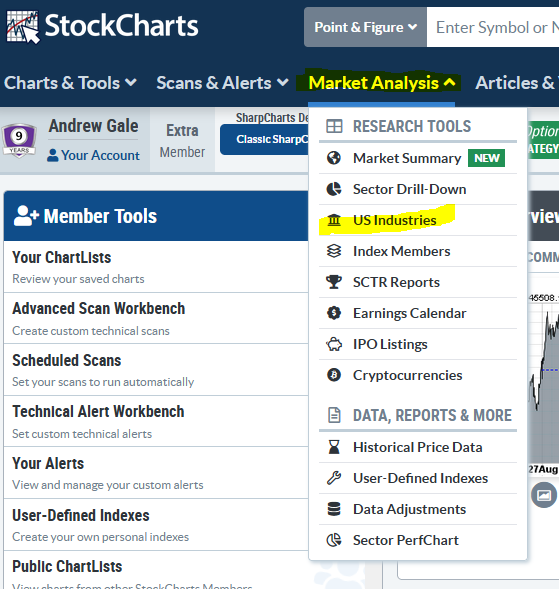Screen dimensions: 559x589
Task: Click the hourglass icon beside Historical Price Data
Action: tap(334, 447)
